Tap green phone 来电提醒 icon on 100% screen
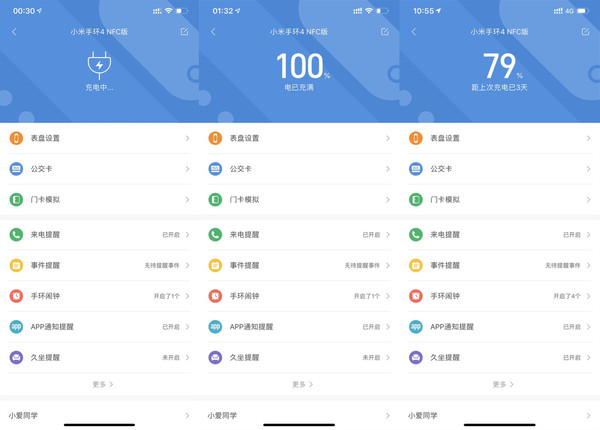Viewport: 600px width, 430px height. tap(215, 235)
